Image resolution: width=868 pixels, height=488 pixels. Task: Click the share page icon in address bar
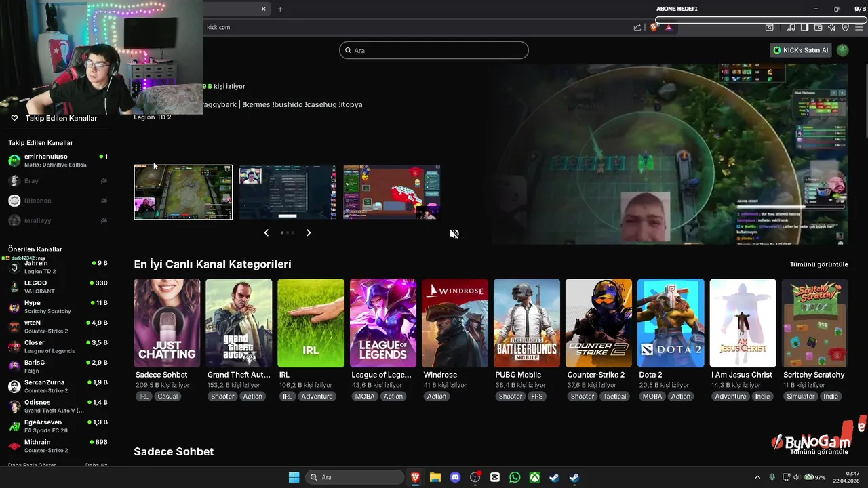pos(637,27)
